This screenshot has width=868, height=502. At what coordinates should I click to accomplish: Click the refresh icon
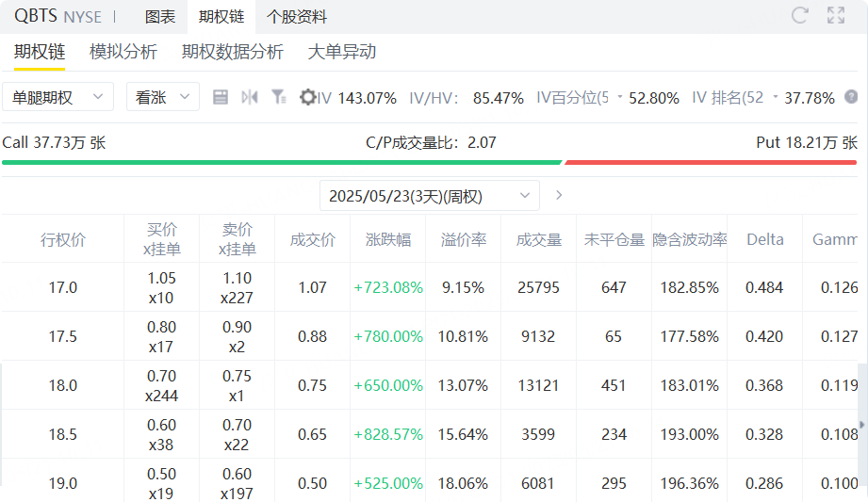(x=799, y=15)
